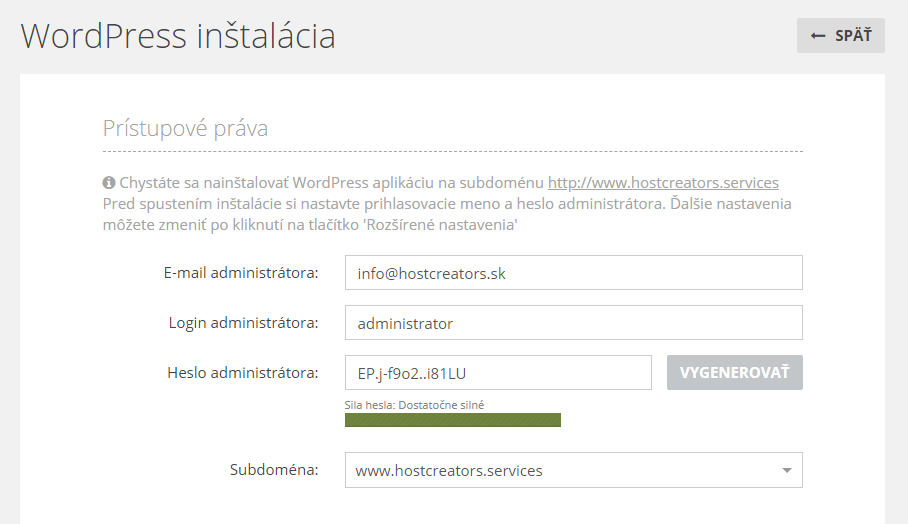
Task: Open the hostcreators.services subdomain link
Action: (x=663, y=183)
